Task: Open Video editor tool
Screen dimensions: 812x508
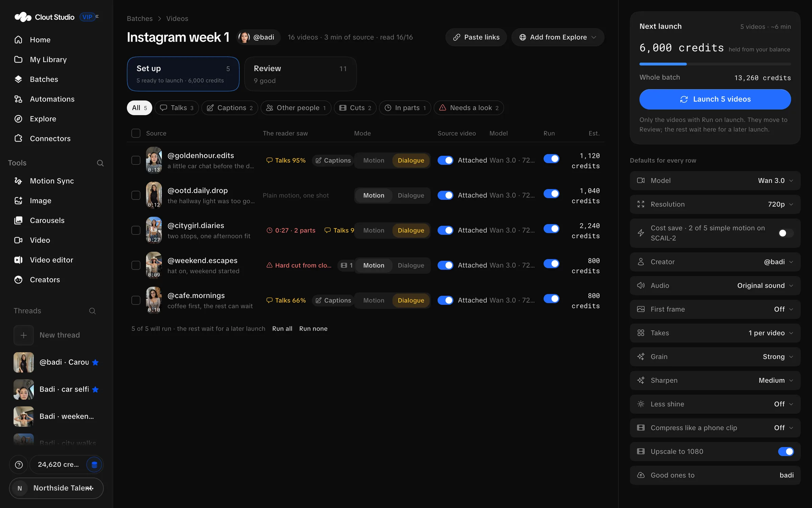Action: [51, 260]
